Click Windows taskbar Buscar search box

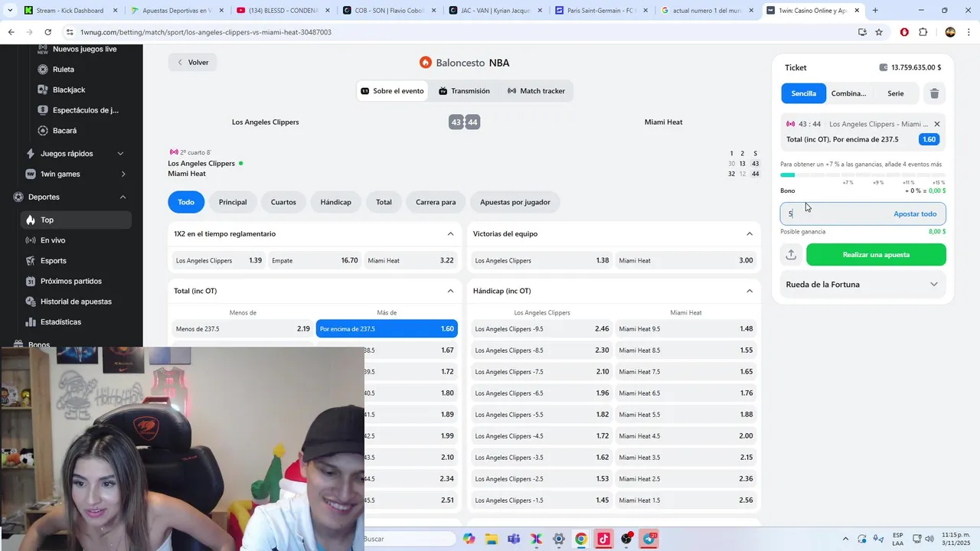pyautogui.click(x=410, y=539)
